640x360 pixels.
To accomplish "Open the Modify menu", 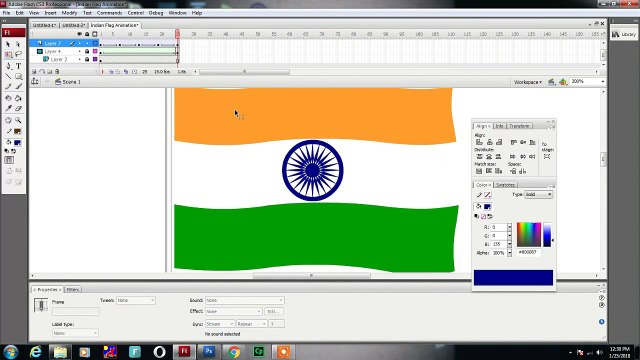I will 69,13.
